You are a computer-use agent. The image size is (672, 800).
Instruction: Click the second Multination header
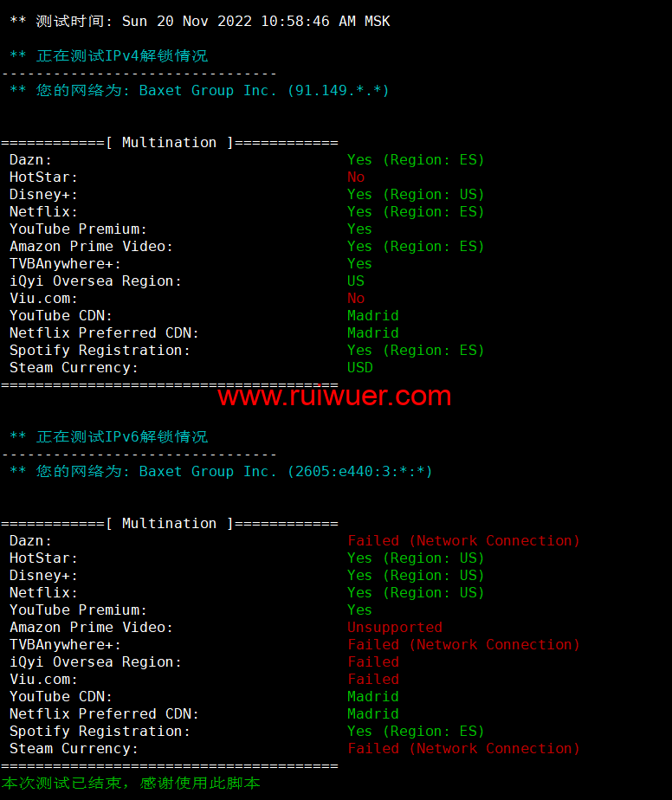170,524
